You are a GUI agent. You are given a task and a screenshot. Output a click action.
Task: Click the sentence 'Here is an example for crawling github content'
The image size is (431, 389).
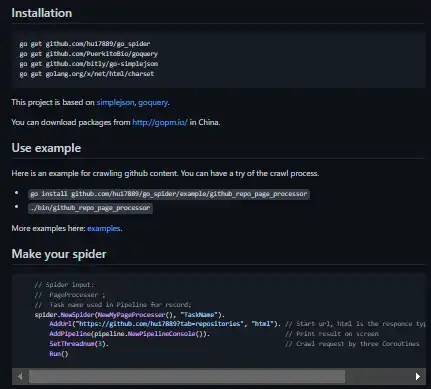(x=96, y=173)
